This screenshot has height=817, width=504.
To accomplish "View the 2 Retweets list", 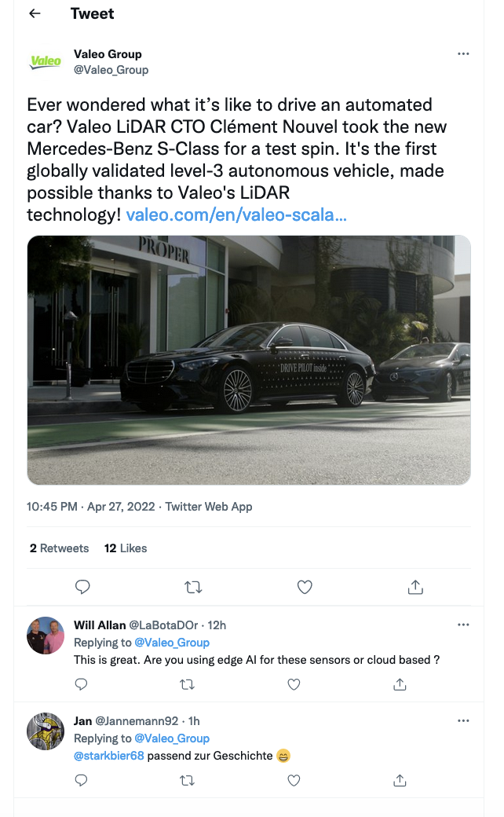I will pos(59,548).
